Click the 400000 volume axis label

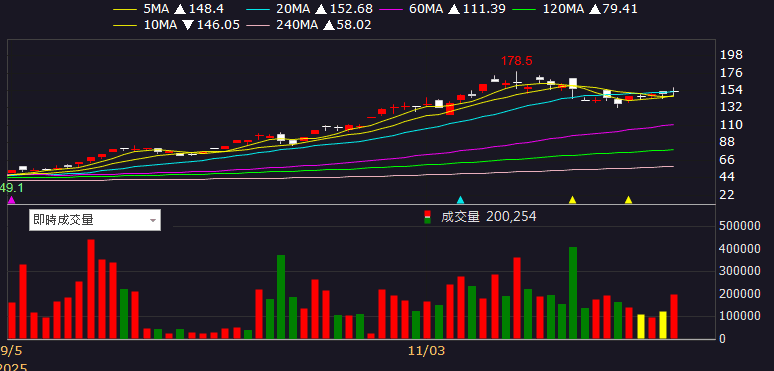[x=740, y=249]
